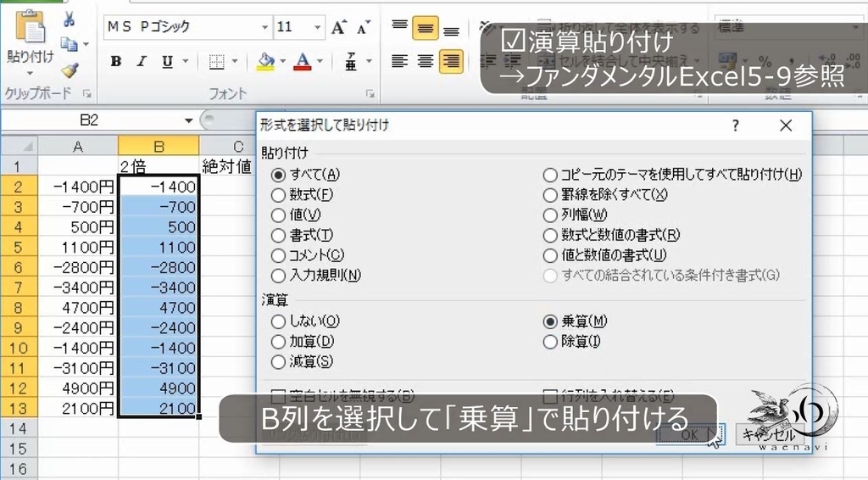The image size is (868, 480).
Task: Apply the red Font Color
Action: click(303, 61)
